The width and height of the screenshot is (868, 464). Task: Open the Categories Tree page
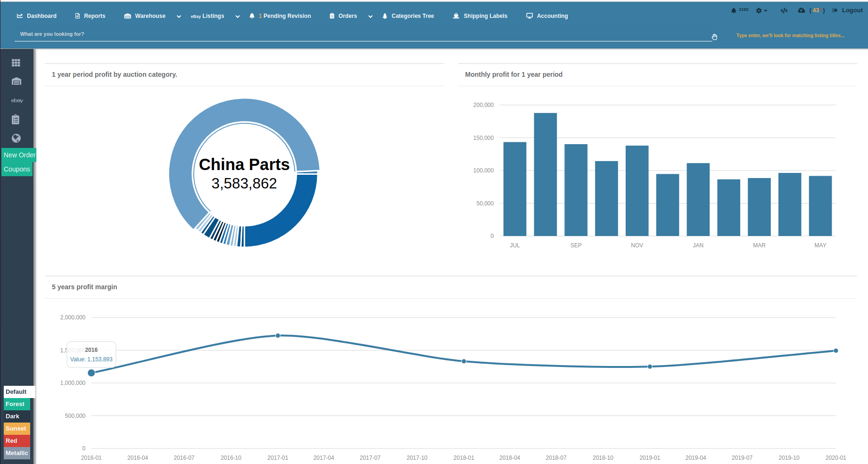408,16
